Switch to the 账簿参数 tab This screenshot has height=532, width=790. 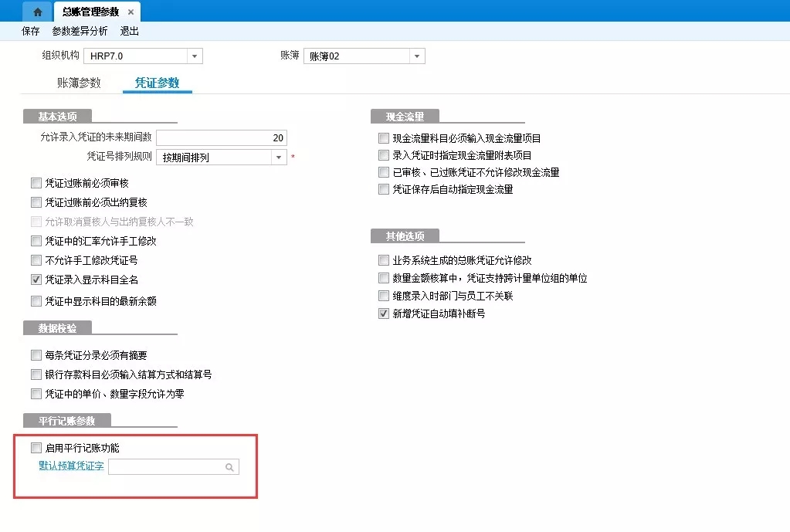pyautogui.click(x=79, y=83)
